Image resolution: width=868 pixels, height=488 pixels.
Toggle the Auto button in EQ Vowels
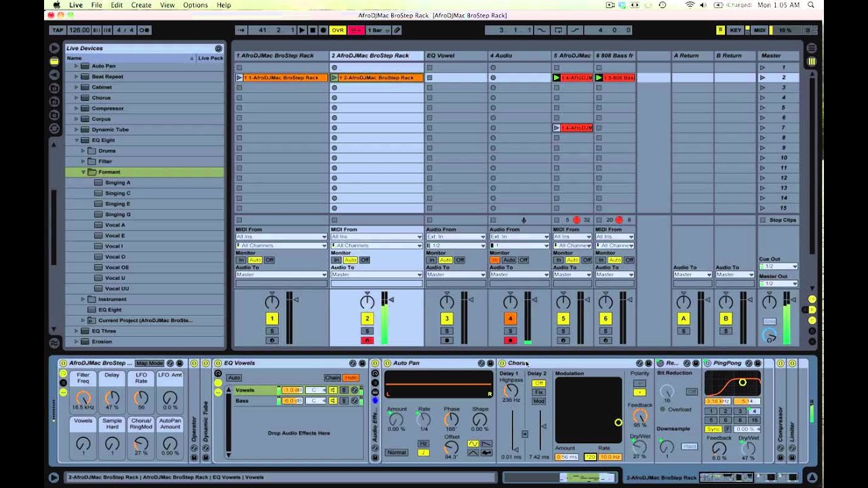click(234, 378)
